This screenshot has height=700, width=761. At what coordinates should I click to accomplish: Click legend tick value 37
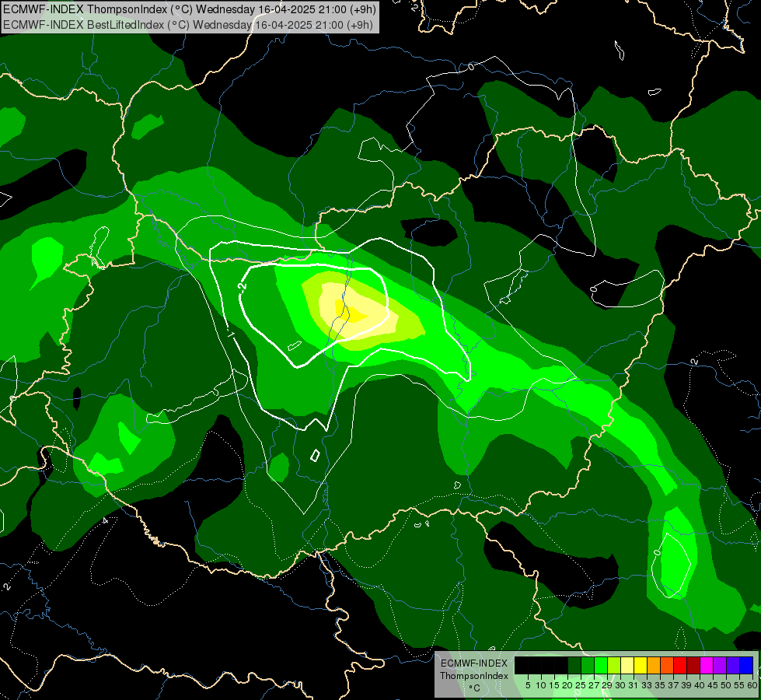point(674,685)
